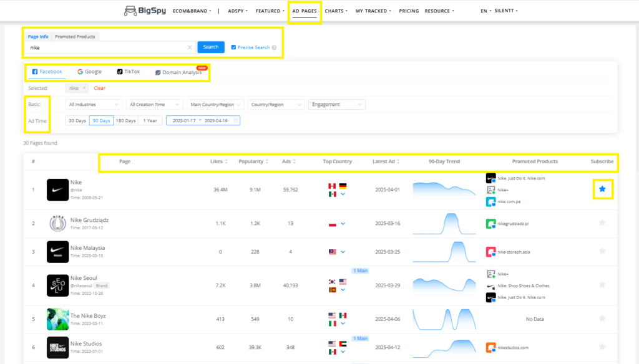Screen dimensions: 639x364
Task: Go to AD PAGES in navigation
Action: click(x=305, y=11)
